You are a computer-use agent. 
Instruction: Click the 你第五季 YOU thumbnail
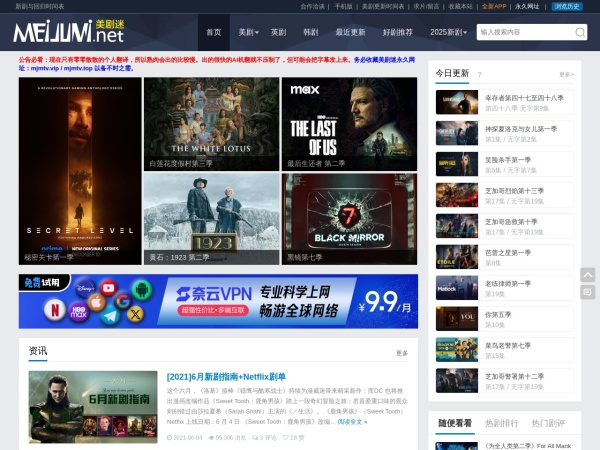pyautogui.click(x=457, y=319)
